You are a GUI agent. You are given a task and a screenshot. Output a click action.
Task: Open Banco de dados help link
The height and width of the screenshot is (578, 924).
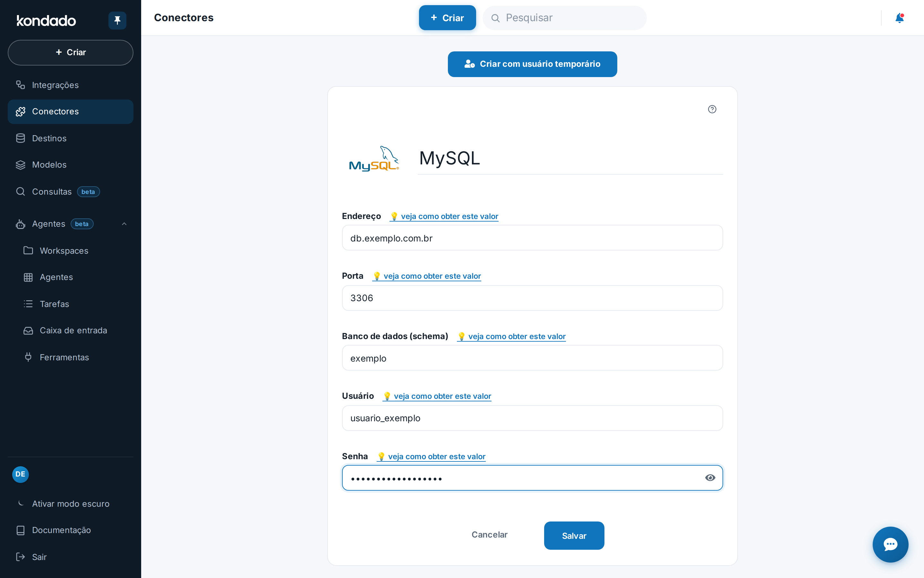point(511,337)
